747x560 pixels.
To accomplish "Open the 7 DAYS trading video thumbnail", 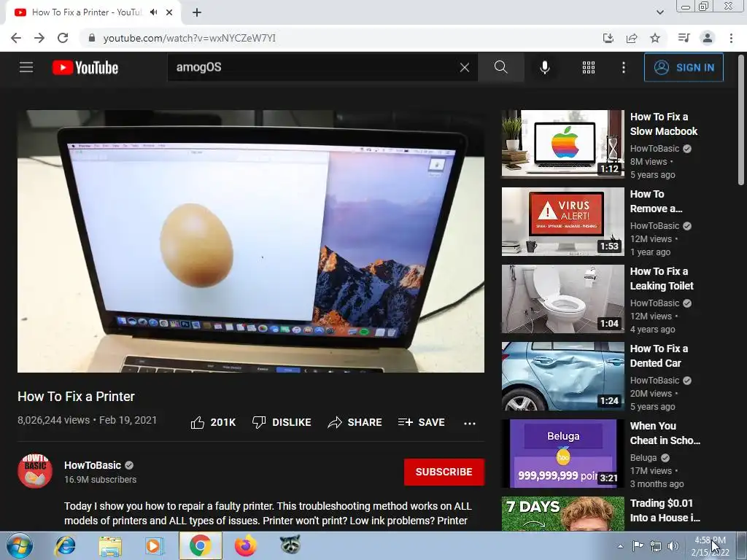I will click(x=562, y=513).
